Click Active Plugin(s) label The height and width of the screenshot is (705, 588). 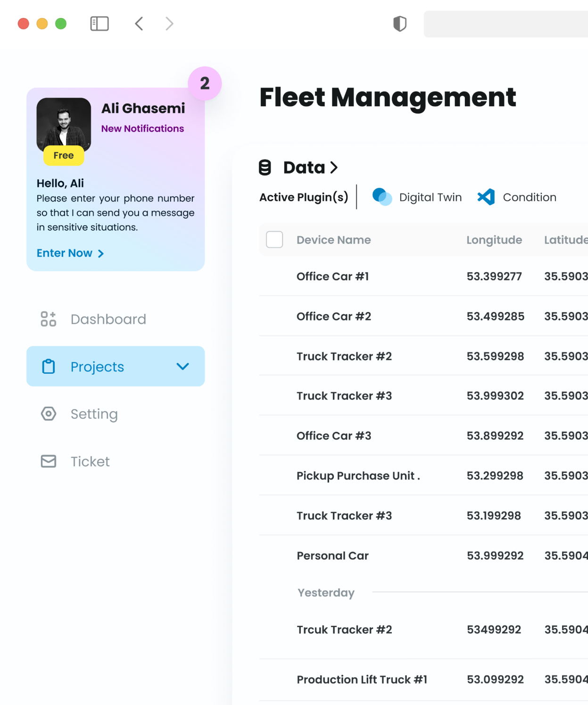tap(304, 197)
